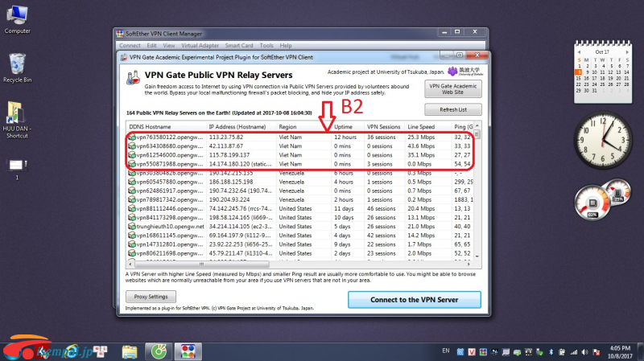Image resolution: width=644 pixels, height=361 pixels.
Task: Select server with IP 190.204.93.224
Action: click(299, 199)
